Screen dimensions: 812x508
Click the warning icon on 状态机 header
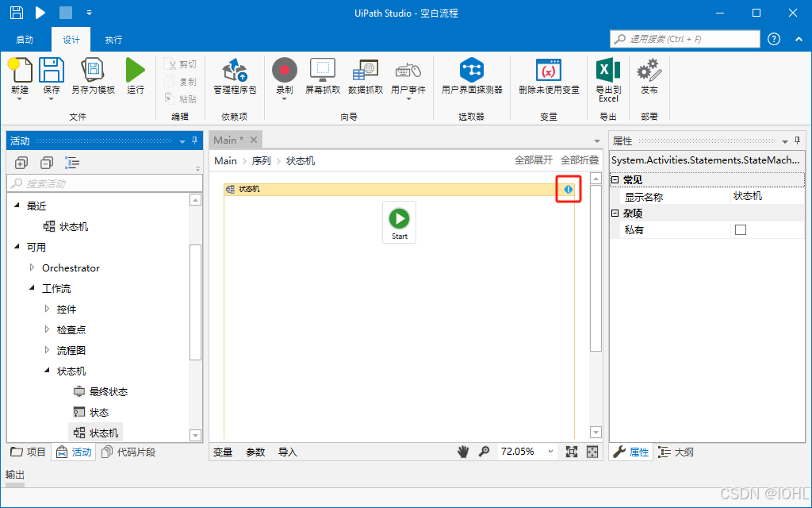pyautogui.click(x=568, y=189)
